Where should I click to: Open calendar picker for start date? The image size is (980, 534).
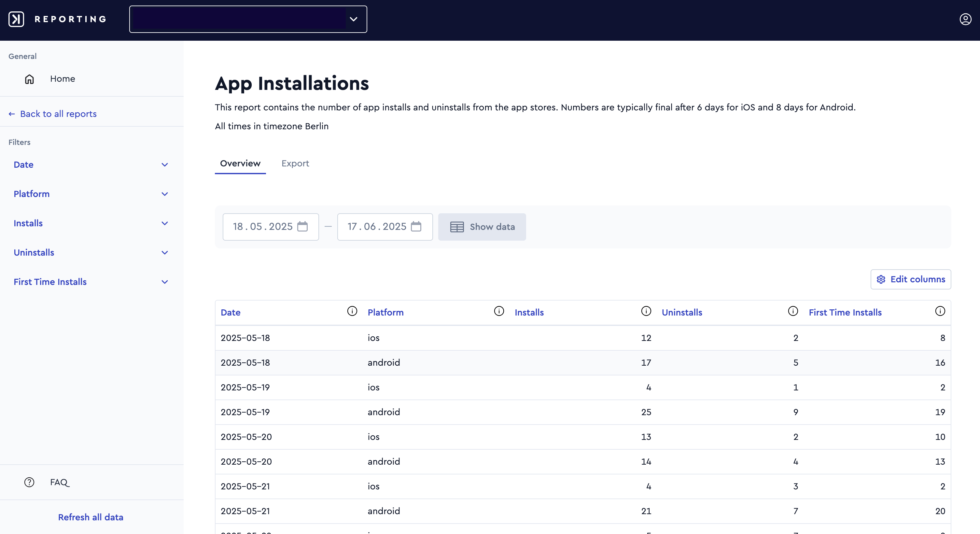click(x=302, y=226)
